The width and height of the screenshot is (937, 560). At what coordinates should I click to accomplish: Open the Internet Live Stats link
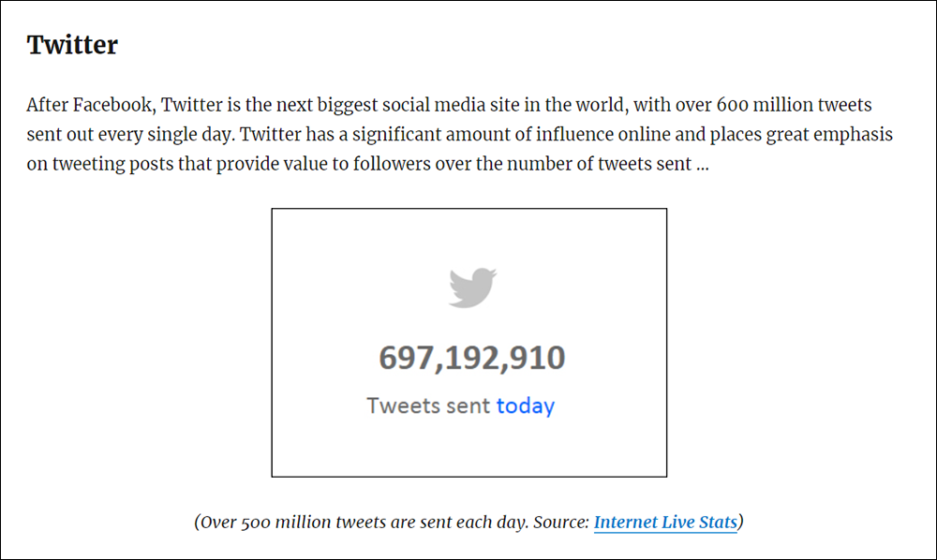point(665,523)
